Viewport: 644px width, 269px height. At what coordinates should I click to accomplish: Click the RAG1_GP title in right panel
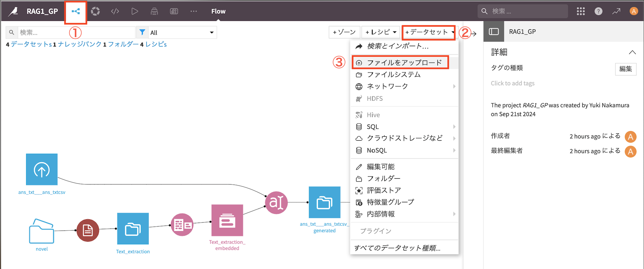(522, 32)
